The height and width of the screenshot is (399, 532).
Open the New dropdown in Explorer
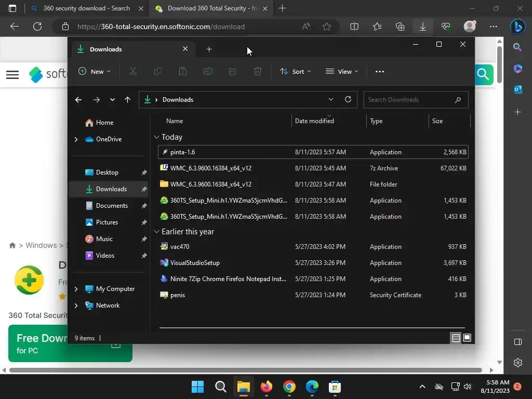click(95, 72)
